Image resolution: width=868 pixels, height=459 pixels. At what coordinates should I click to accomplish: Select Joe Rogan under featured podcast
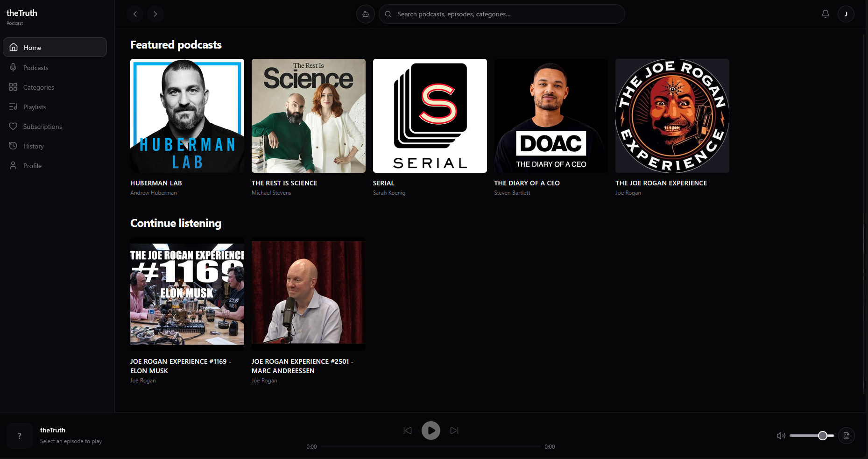(628, 193)
